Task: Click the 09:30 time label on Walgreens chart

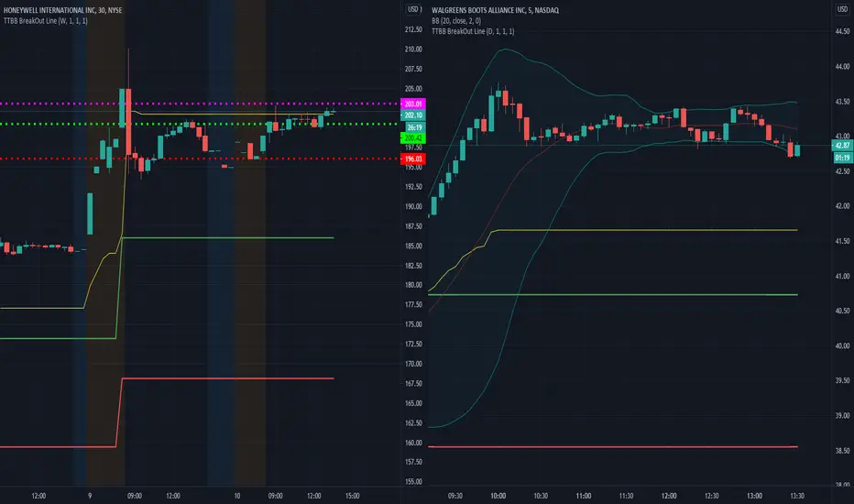Action: click(x=454, y=496)
